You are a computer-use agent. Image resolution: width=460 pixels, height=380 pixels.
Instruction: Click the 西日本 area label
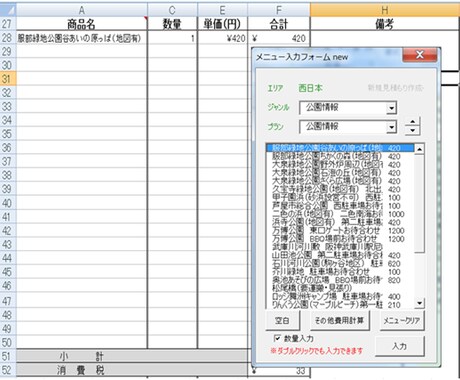pos(310,88)
